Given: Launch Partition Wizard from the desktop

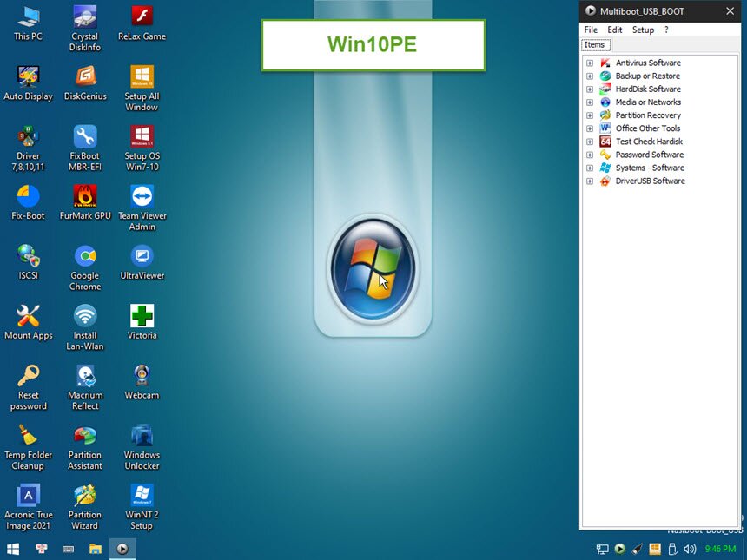Looking at the screenshot, I should pos(85,508).
